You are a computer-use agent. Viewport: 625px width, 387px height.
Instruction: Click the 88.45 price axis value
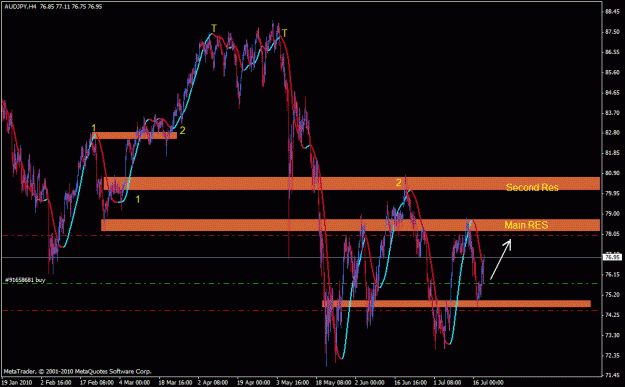click(x=612, y=12)
